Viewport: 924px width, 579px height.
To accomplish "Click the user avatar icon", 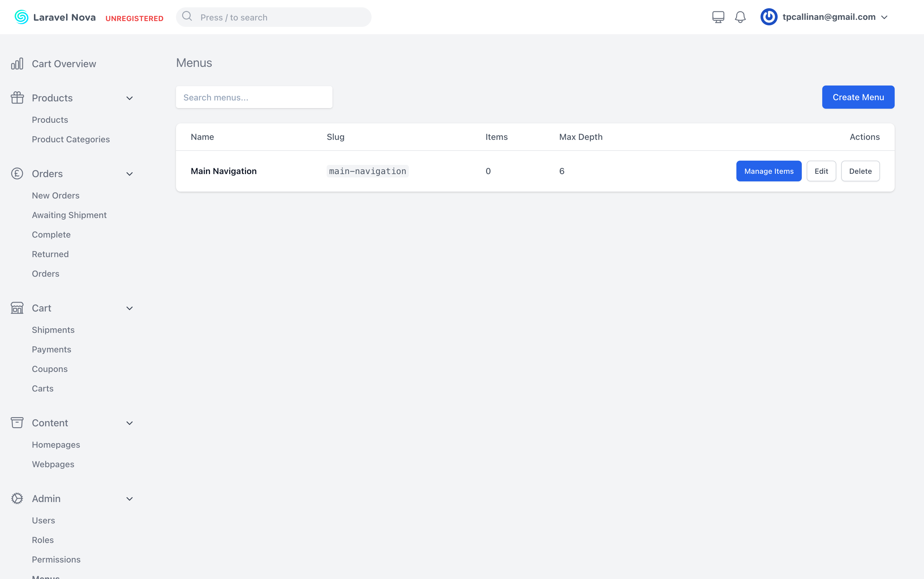I will pyautogui.click(x=768, y=17).
